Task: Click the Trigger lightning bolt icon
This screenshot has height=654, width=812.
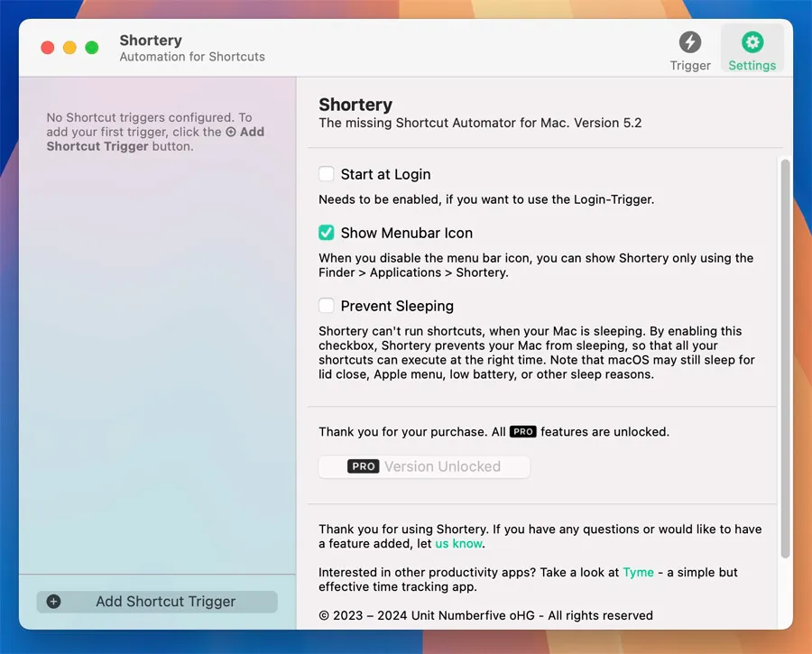Action: (690, 41)
